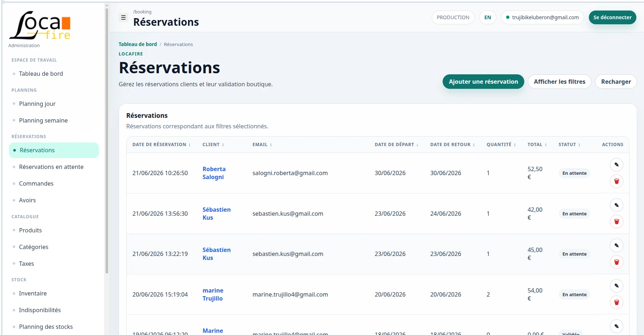Click email salogni.roberta@gmail.com
Screen dimensions: 644x335
pos(290,173)
